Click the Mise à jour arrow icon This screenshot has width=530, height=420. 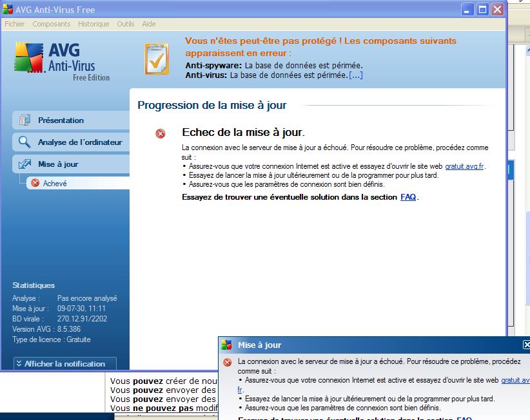pos(25,164)
